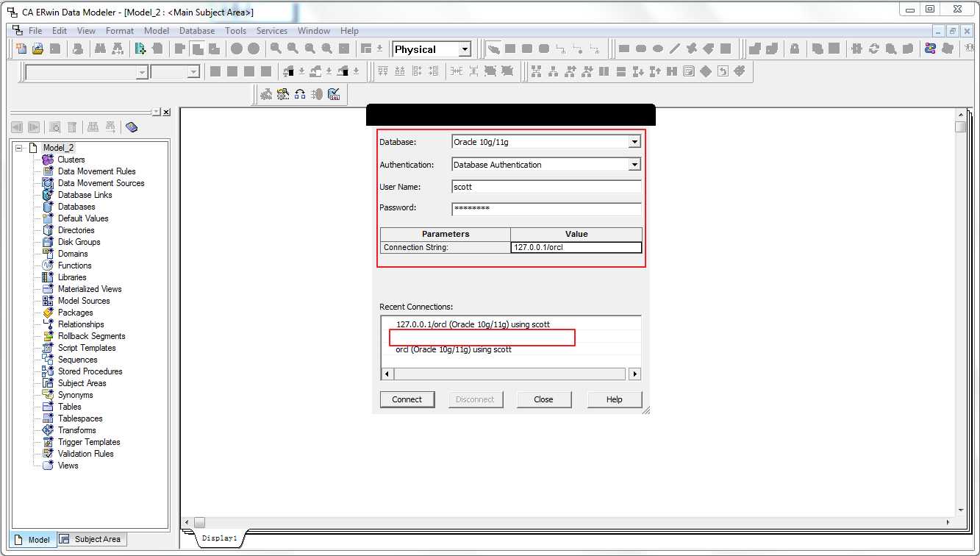This screenshot has width=980, height=556.
Task: Click the Disconnect button
Action: pos(475,399)
